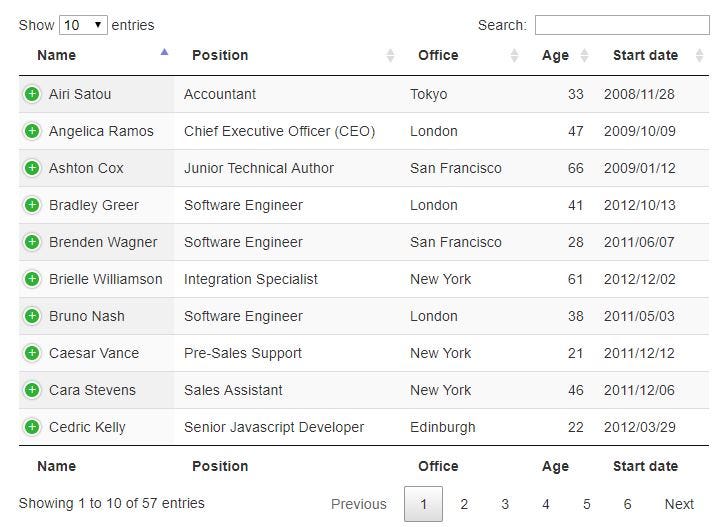Click the Previous page button
The height and width of the screenshot is (527, 716).
click(x=358, y=504)
